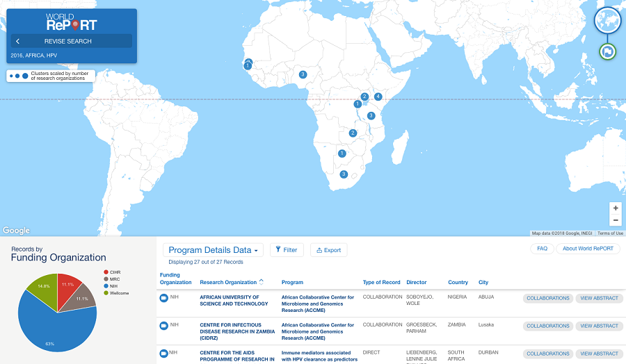Image resolution: width=626 pixels, height=364 pixels.
Task: Zoom out on the map
Action: tap(615, 220)
